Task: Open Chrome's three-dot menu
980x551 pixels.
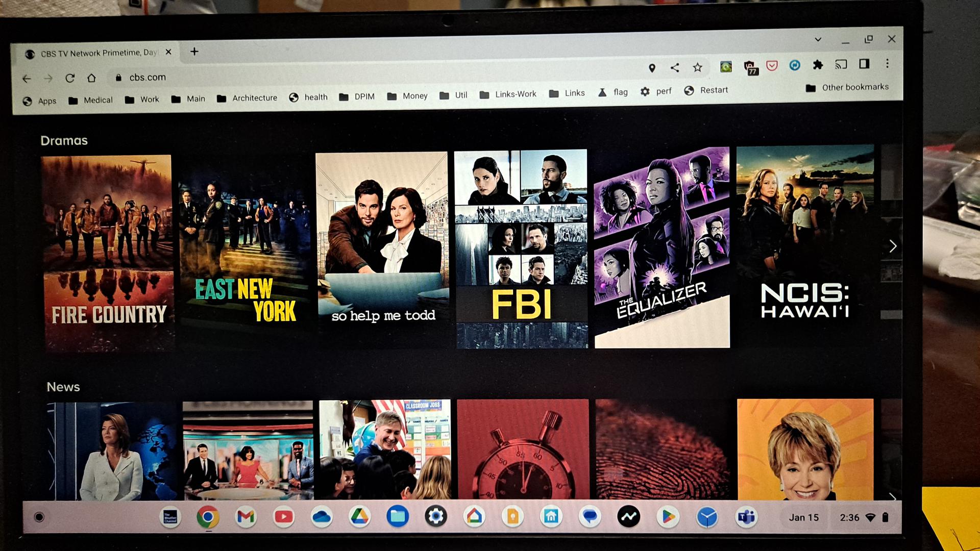Action: tap(888, 64)
